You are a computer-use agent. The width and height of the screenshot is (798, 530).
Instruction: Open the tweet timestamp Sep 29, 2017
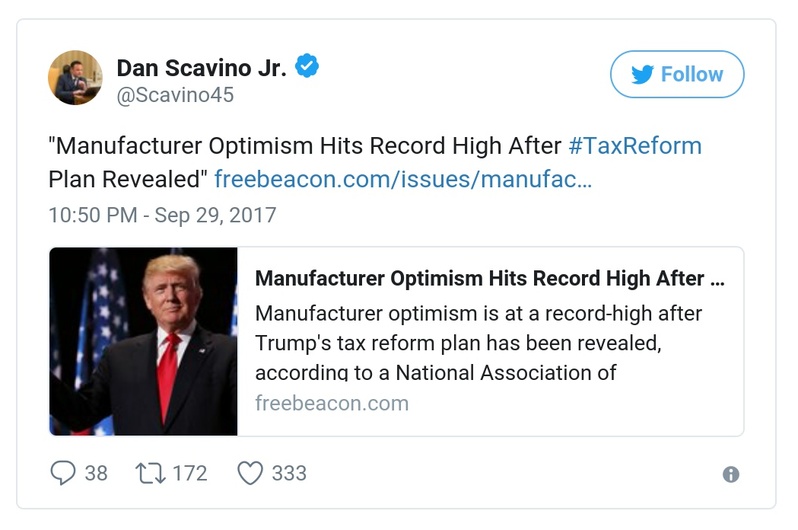[162, 215]
